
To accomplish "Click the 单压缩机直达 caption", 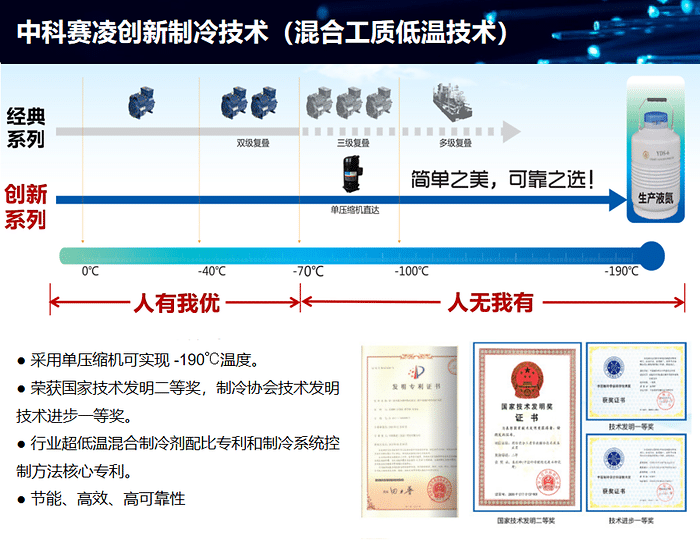I will [x=355, y=210].
